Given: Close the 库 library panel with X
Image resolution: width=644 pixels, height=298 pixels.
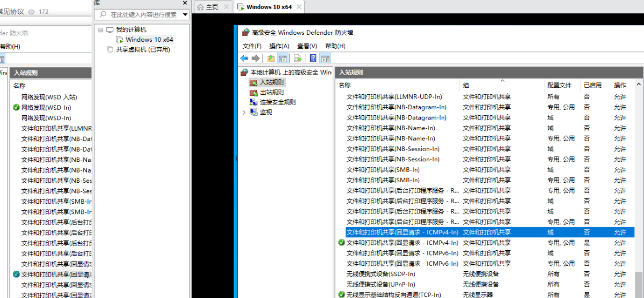Looking at the screenshot, I should [185, 3].
